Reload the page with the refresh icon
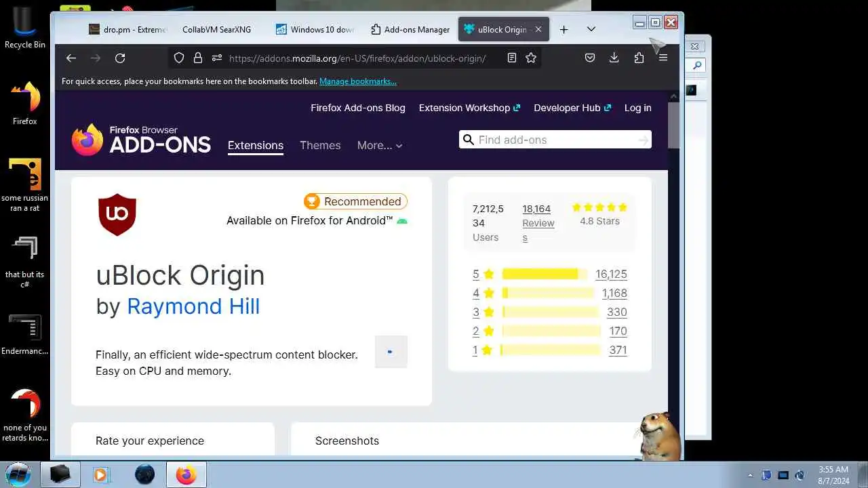868x488 pixels. pos(120,58)
